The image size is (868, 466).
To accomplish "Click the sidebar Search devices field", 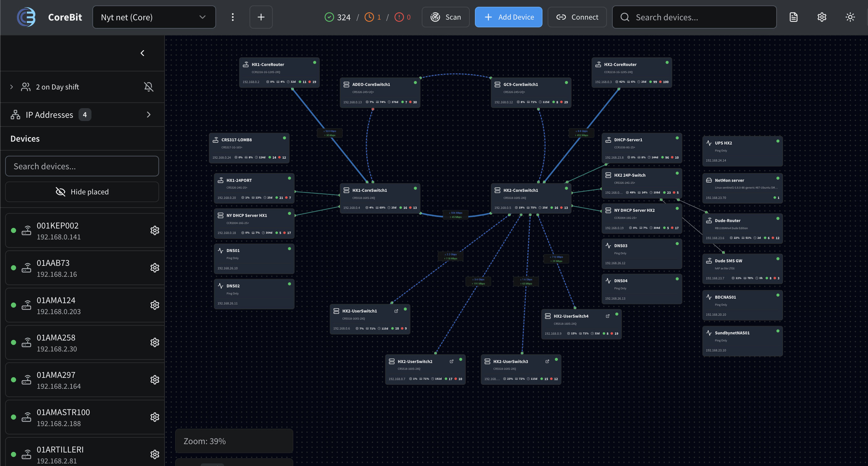I will point(82,166).
